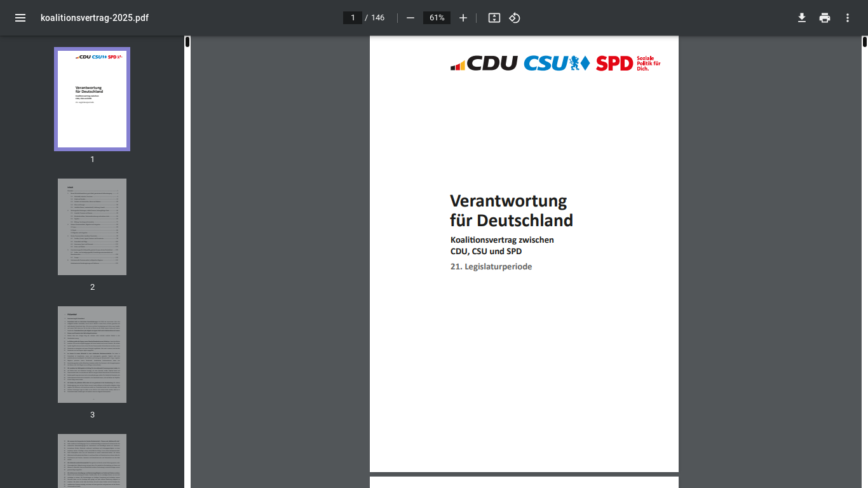Open page 1 thumbnail
This screenshot has height=488, width=868.
(x=92, y=99)
